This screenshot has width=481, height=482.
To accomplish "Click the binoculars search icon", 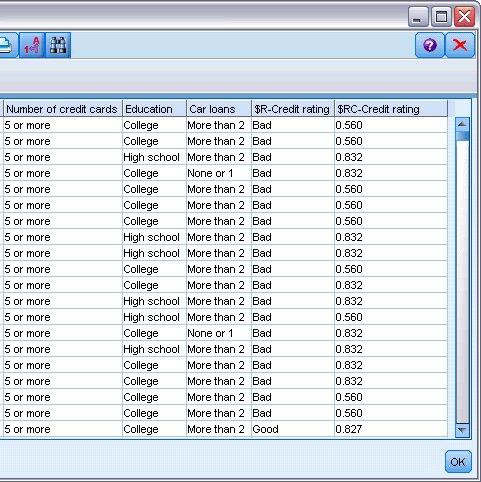I will [x=58, y=45].
